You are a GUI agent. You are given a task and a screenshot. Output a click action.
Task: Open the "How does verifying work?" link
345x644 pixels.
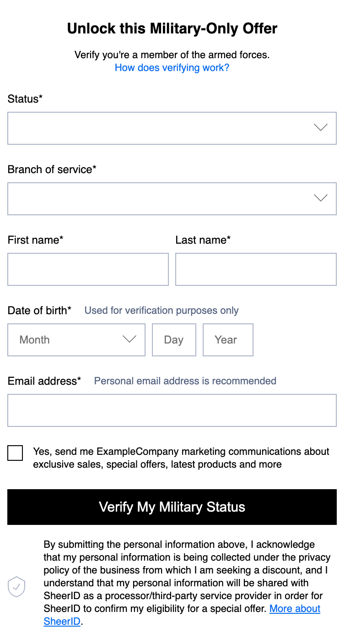(172, 68)
